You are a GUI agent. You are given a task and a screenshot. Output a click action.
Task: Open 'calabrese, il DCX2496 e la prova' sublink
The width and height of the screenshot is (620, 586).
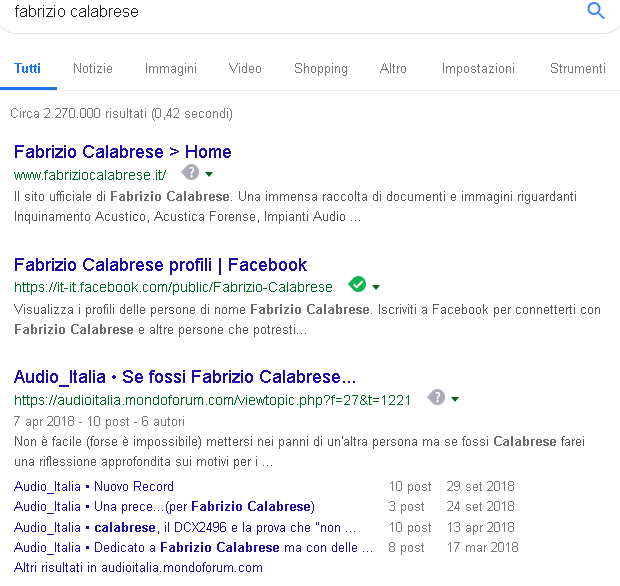coord(185,527)
